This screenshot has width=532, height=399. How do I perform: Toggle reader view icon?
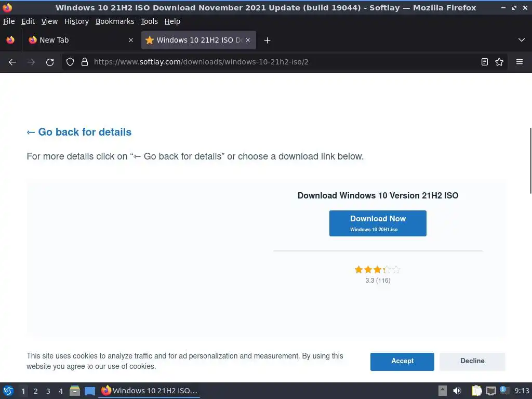[x=485, y=62]
